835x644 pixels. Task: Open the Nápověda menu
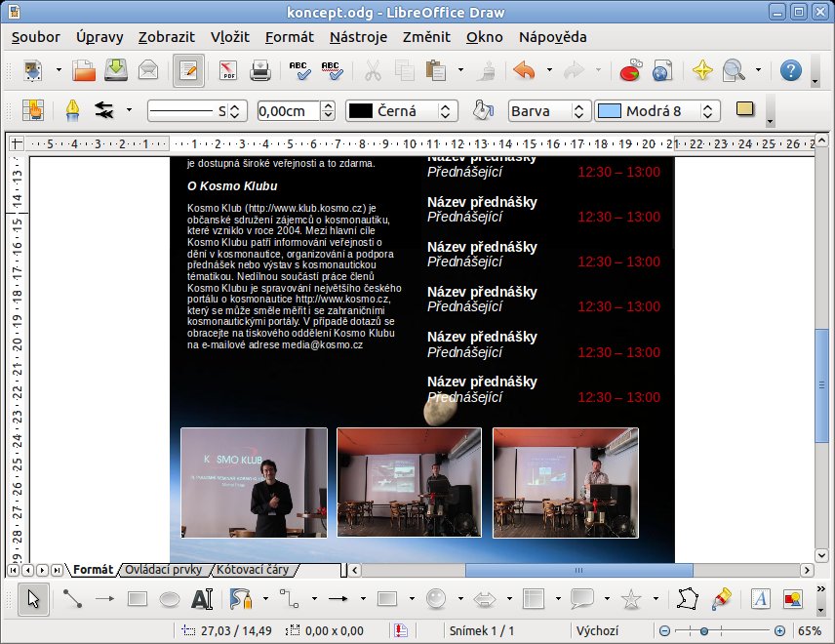[553, 37]
